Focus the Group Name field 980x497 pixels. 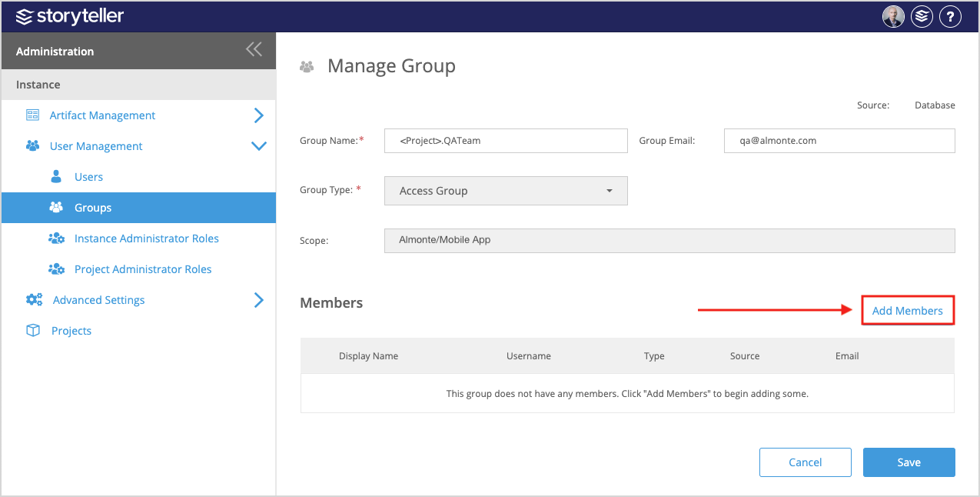pos(506,141)
